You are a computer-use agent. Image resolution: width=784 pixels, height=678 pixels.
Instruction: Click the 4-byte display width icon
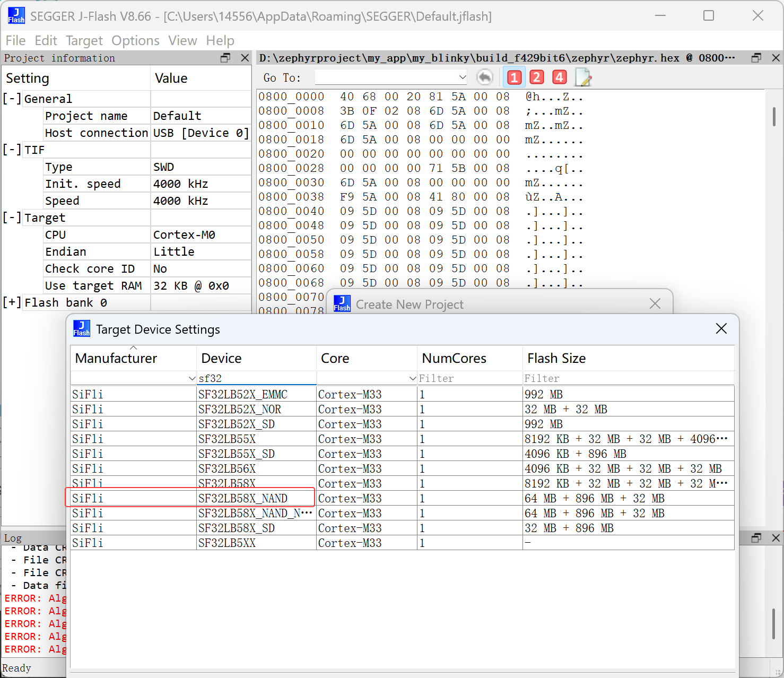pos(559,77)
